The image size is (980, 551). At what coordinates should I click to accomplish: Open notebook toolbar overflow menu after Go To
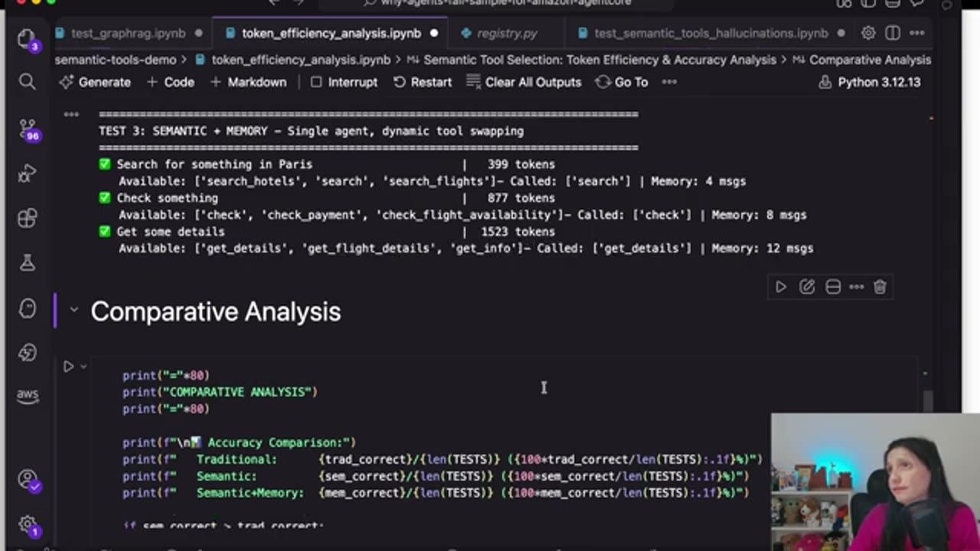(x=669, y=82)
